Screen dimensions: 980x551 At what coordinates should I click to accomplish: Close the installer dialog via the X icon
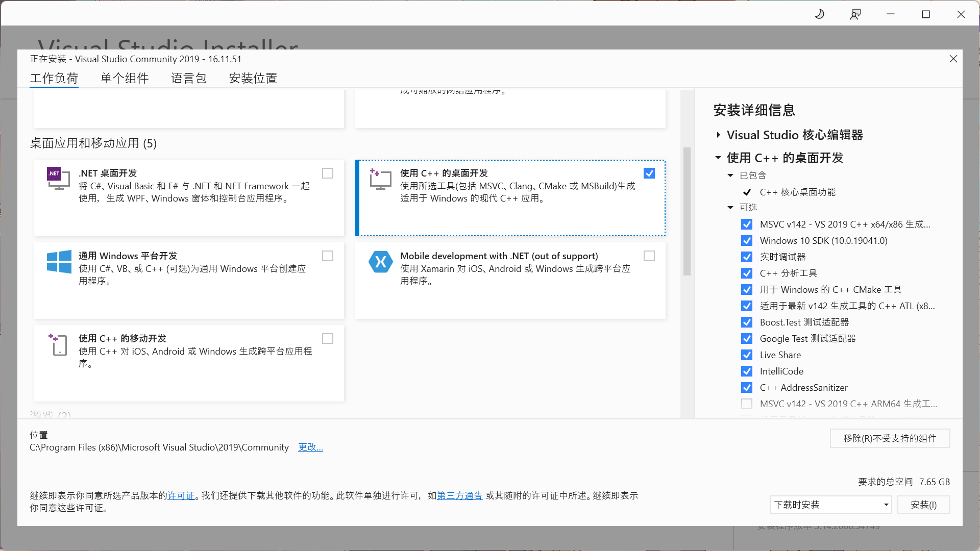(x=953, y=59)
